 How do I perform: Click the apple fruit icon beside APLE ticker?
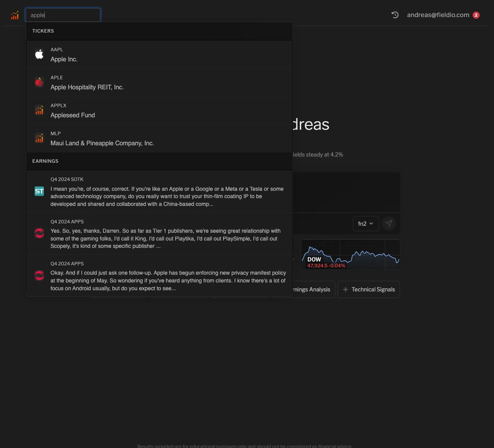(39, 82)
